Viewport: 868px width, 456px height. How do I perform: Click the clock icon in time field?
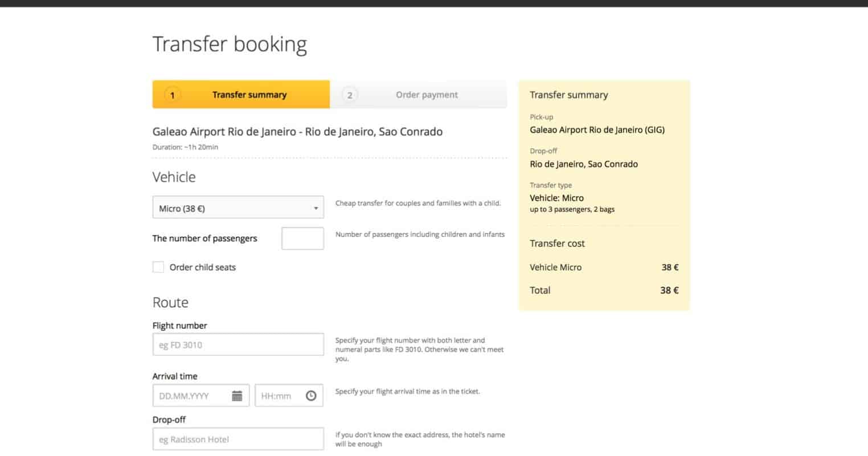pos(311,396)
